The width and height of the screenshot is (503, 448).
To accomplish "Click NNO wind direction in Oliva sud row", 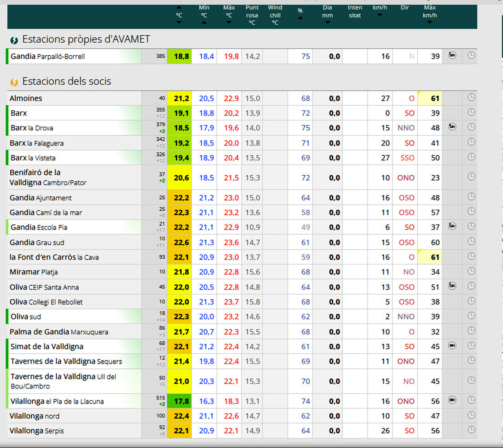I will (406, 317).
